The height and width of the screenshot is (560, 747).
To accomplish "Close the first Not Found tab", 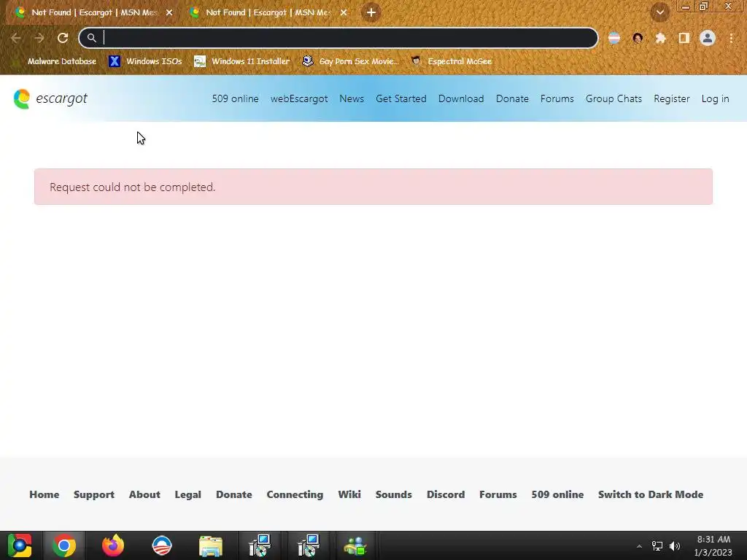I will click(x=169, y=12).
